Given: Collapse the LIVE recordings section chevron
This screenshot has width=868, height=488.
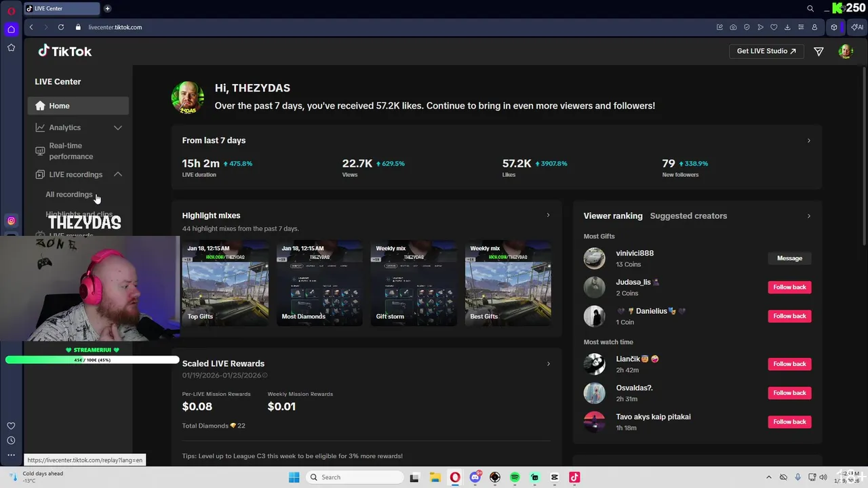Looking at the screenshot, I should pos(117,175).
